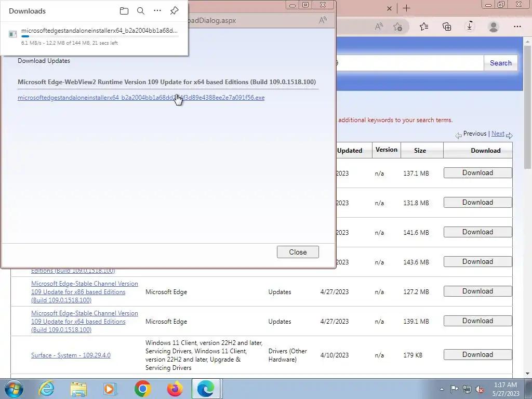Click downloading file icon in Downloads panel
The image size is (532, 399).
(13, 34)
